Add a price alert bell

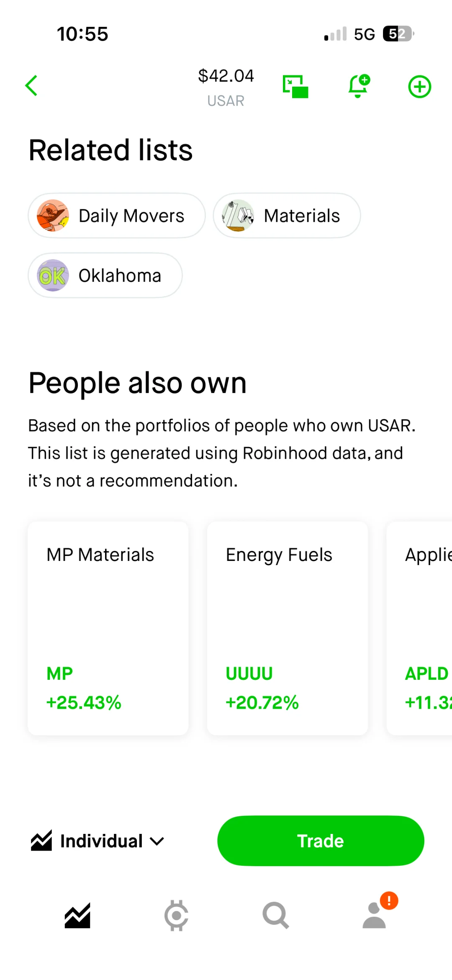click(359, 86)
